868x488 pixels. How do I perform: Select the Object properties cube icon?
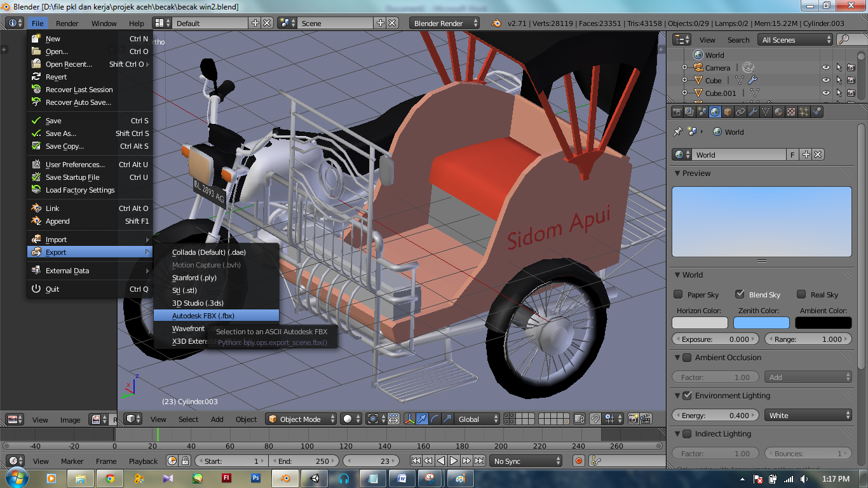point(728,111)
